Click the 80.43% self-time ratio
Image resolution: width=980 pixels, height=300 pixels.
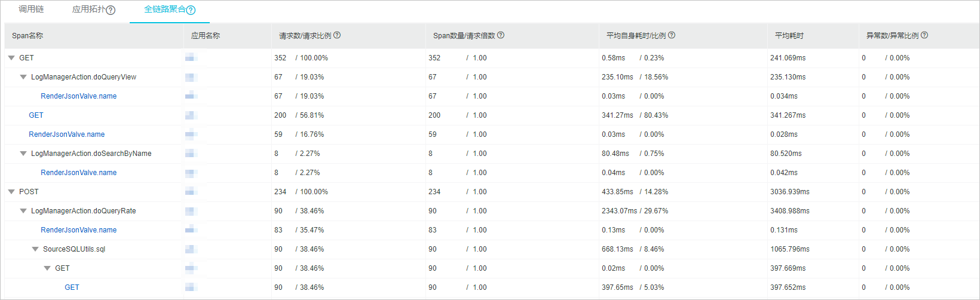coord(656,115)
